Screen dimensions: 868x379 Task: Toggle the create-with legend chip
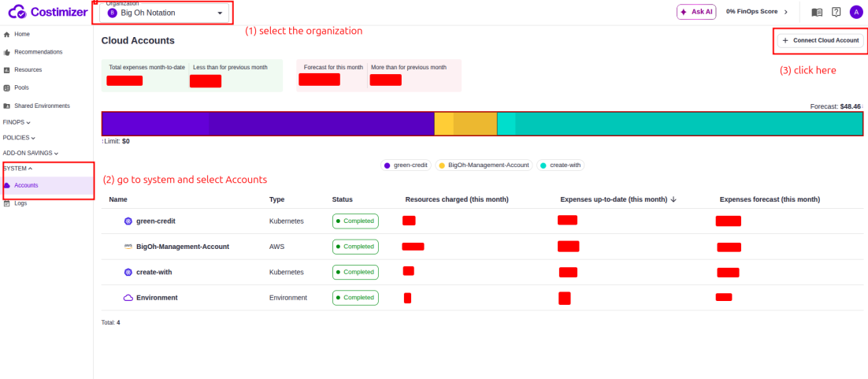pos(560,165)
